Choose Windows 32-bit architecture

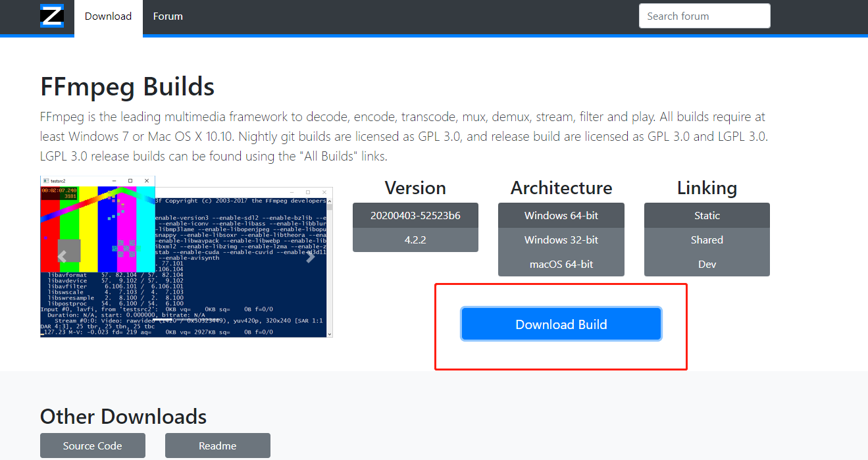pyautogui.click(x=561, y=240)
